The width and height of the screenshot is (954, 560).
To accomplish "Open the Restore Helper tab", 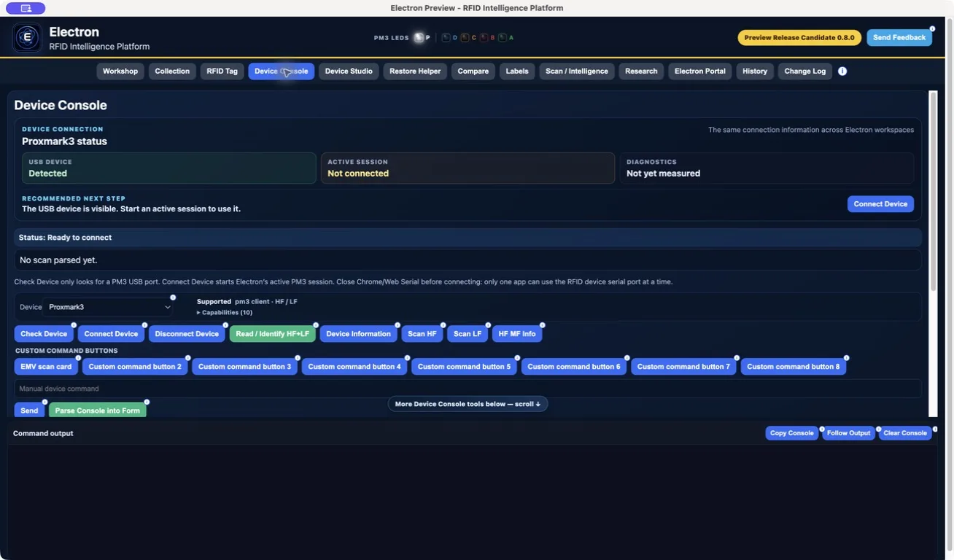I will 415,71.
